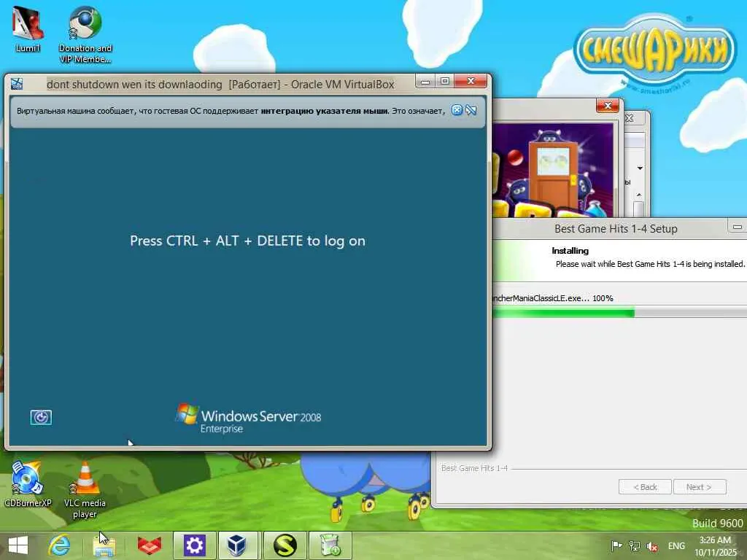Viewport: 747px width, 560px height.
Task: Minimize the Best Game Hits 1-4 Setup window
Action: coord(737,227)
